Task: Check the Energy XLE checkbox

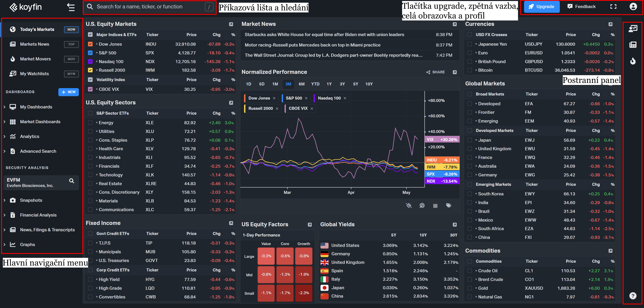Action: tap(90, 123)
